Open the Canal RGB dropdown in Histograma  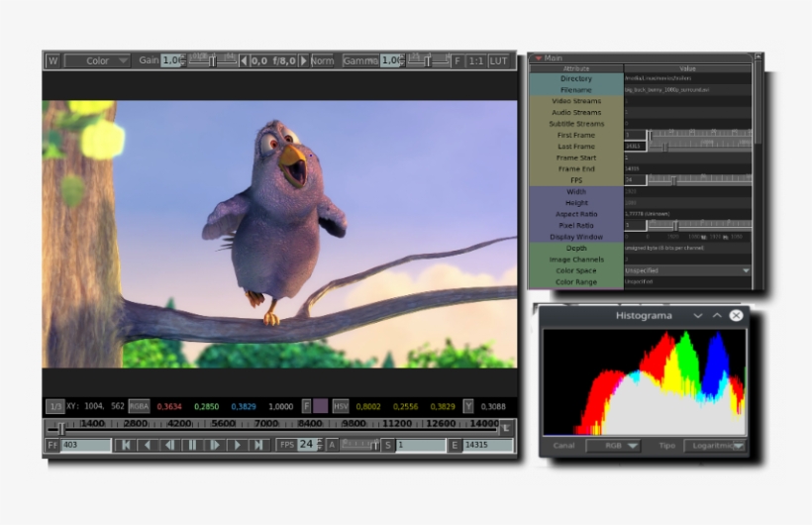tap(613, 446)
